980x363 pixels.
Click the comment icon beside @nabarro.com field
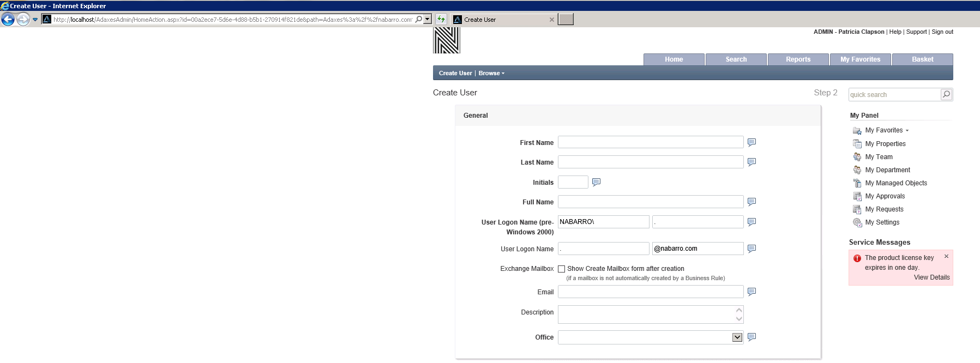[751, 249]
